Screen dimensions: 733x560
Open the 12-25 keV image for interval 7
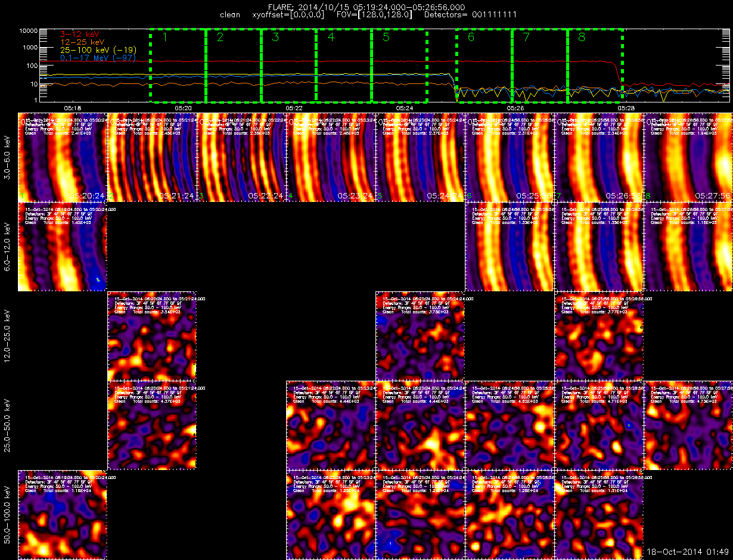click(599, 336)
